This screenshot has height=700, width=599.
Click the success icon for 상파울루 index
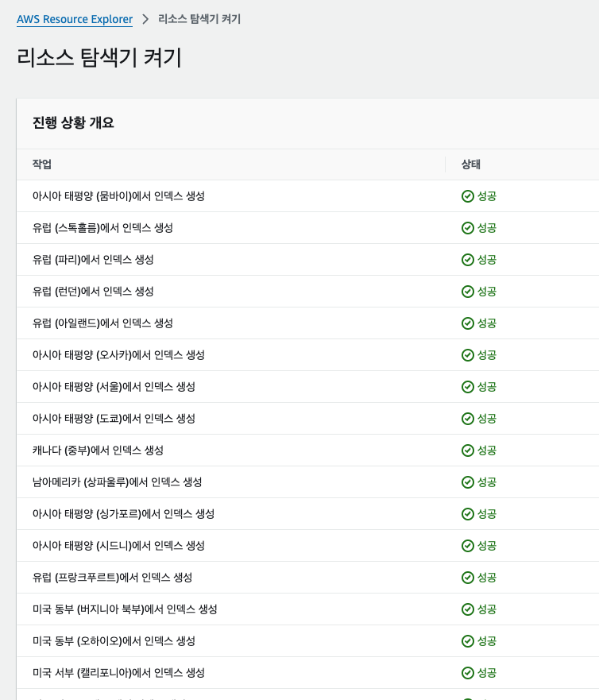point(468,482)
